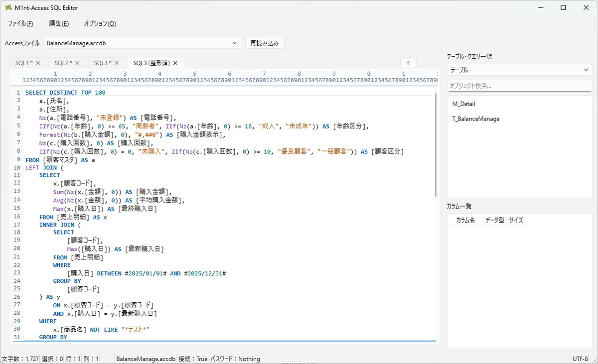
Task: Click the editor vertical scrollbar
Action: pos(436,144)
